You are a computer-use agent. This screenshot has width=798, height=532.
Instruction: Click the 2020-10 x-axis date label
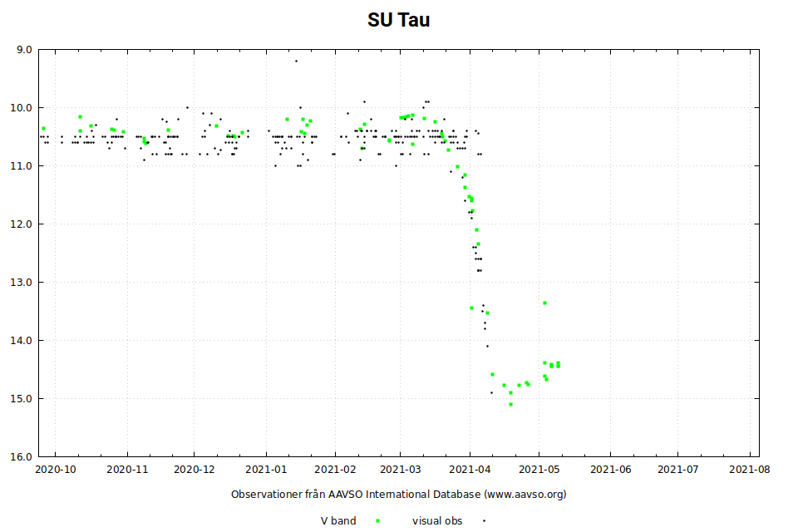coord(57,470)
